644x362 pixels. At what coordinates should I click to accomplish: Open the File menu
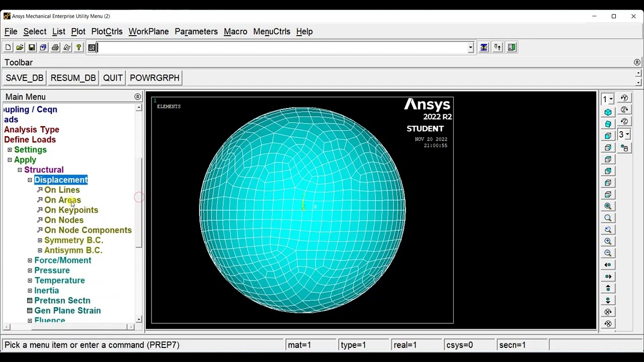(x=11, y=31)
